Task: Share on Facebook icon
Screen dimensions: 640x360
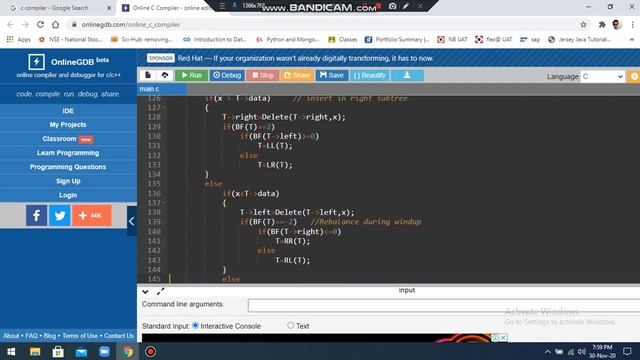Action: click(36, 215)
